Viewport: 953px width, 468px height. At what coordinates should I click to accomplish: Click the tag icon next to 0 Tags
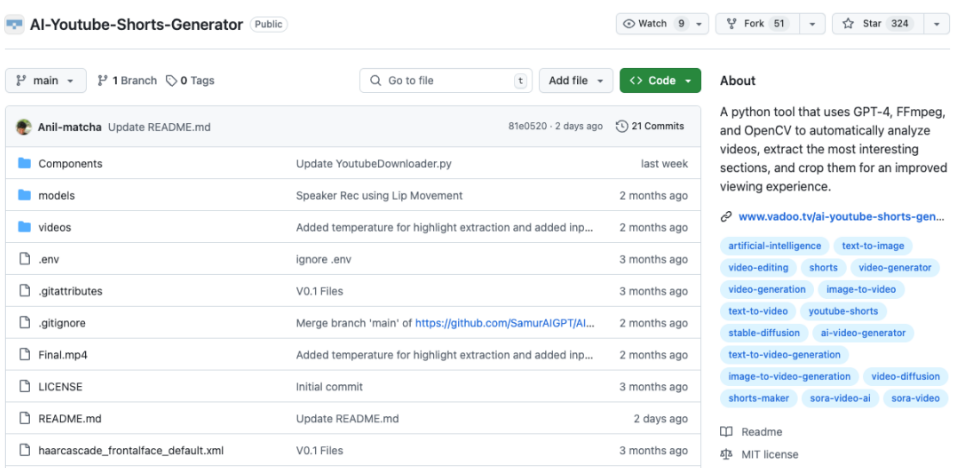pyautogui.click(x=172, y=80)
